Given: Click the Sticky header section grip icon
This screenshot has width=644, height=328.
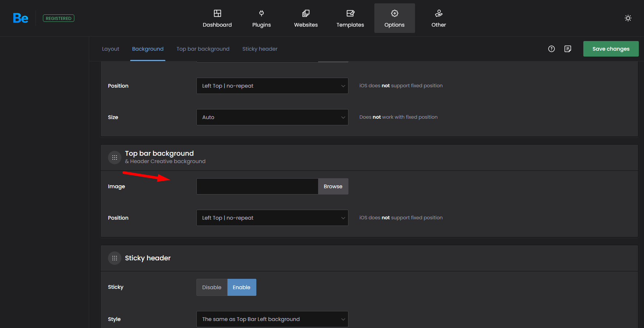Looking at the screenshot, I should [x=115, y=258].
